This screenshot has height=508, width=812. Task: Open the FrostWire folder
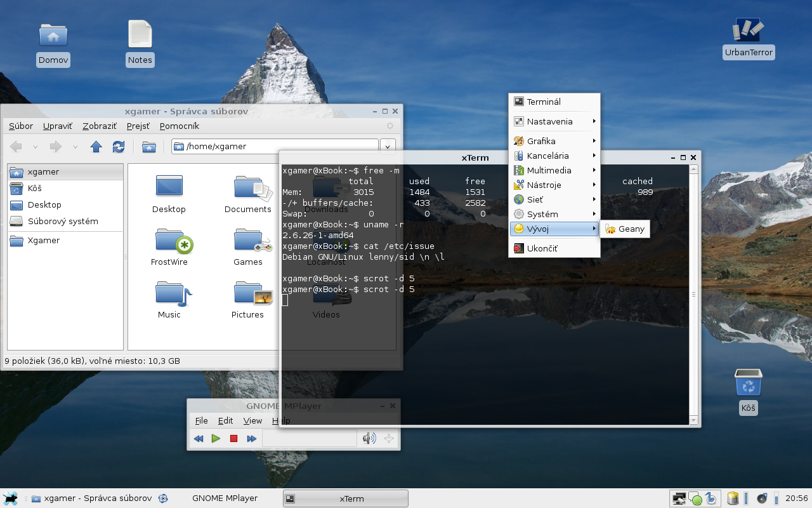coord(169,246)
